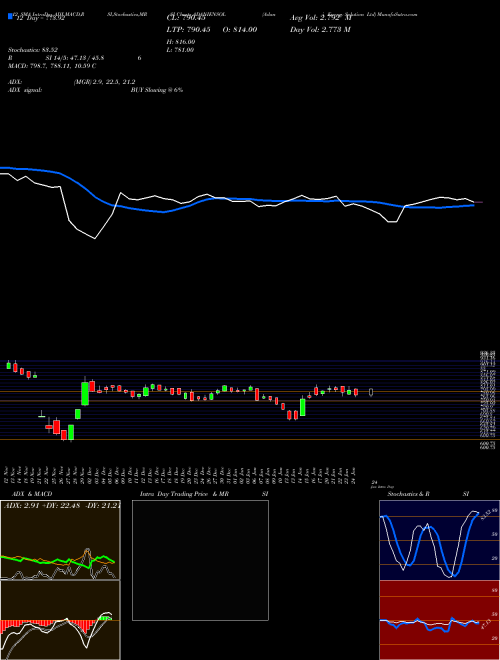Click the large green candle near 14 Jan
Viewport: 500px width, 660px height.
[x=302, y=407]
